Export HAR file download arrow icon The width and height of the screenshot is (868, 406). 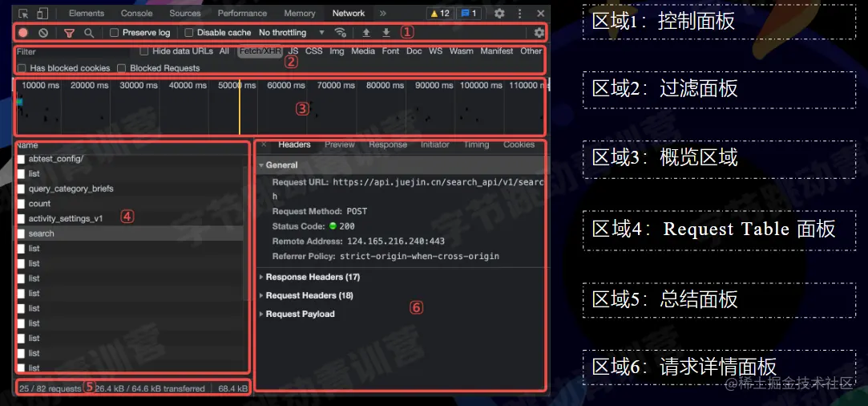[386, 33]
